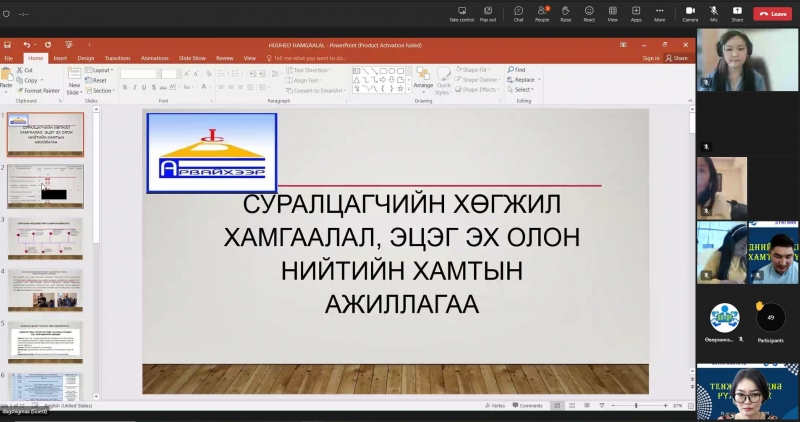Expand the Layout dropdown
Image resolution: width=800 pixels, height=422 pixels.
coord(102,70)
